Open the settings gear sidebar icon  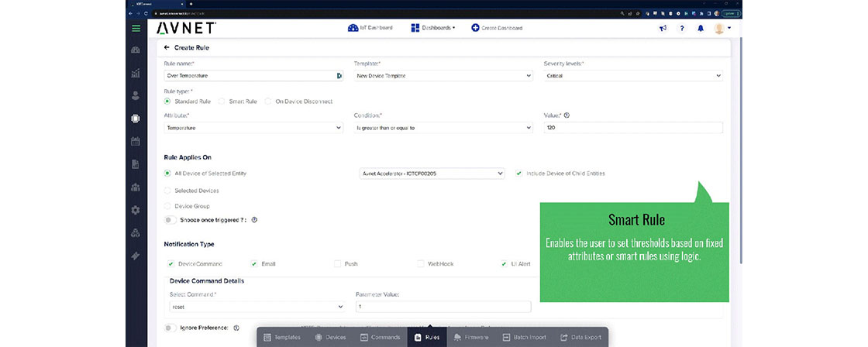136,211
